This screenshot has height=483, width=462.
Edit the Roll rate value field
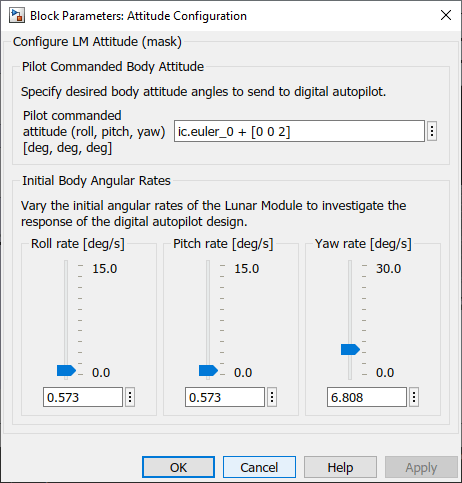click(83, 397)
